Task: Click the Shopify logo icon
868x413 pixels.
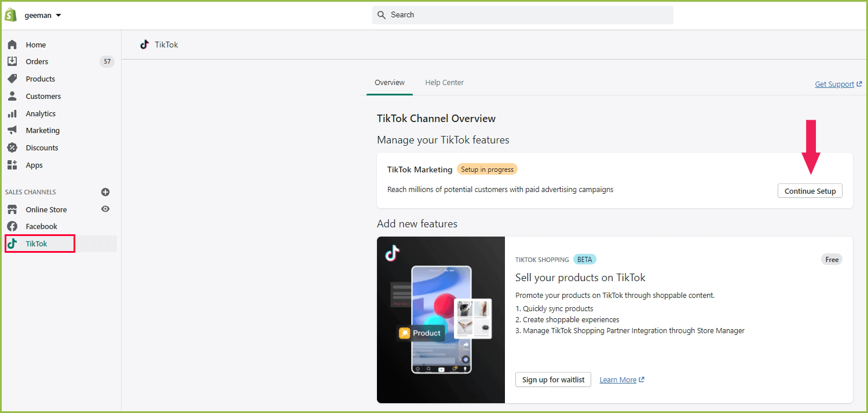Action: tap(10, 15)
